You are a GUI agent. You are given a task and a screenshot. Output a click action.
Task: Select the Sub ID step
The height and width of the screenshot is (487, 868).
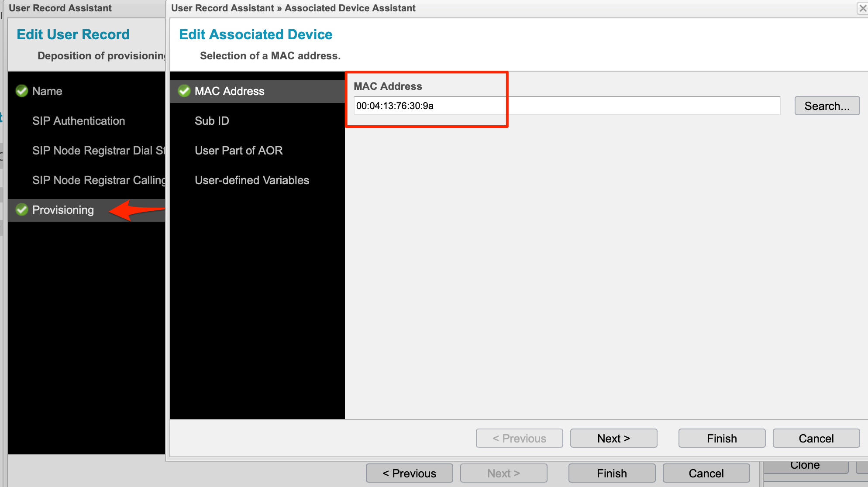[x=212, y=121]
